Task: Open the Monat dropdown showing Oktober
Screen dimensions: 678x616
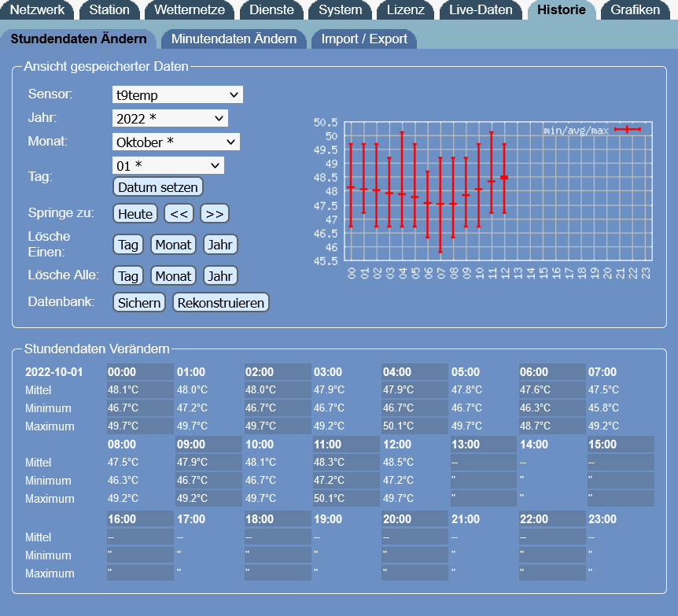Action: point(175,142)
